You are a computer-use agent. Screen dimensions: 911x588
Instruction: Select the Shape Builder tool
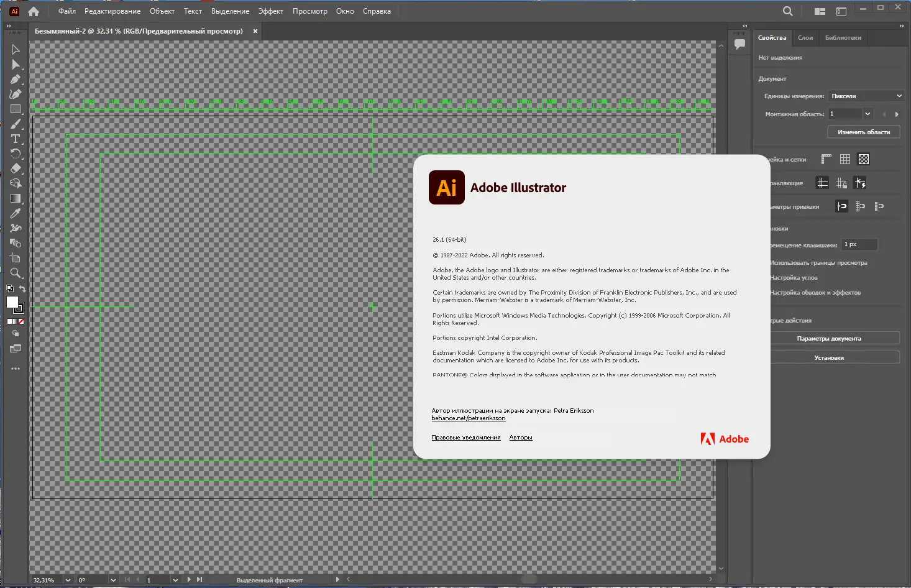click(16, 183)
